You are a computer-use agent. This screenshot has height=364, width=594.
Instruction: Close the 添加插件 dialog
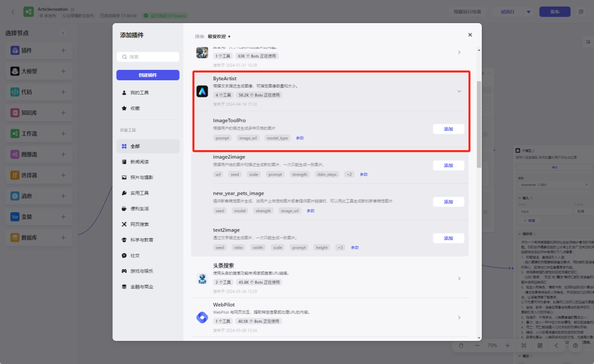[470, 35]
